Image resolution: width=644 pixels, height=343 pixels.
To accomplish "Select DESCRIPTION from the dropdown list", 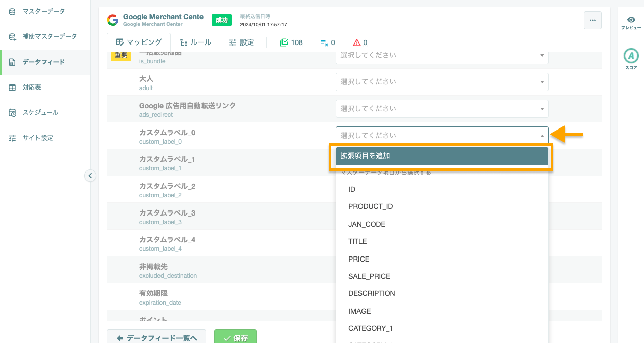I will click(x=442, y=293).
